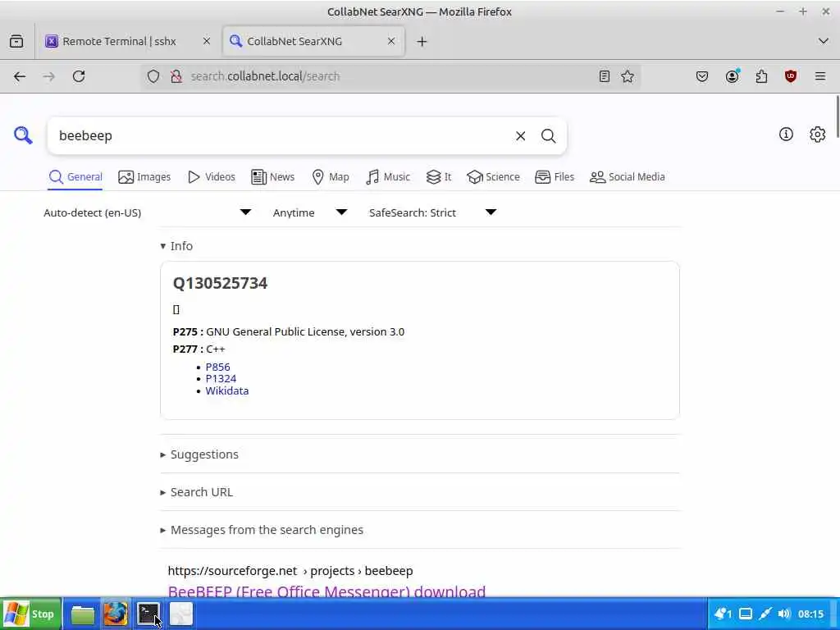Screen dimensions: 840x630
Task: Select the Images search category
Action: tap(144, 177)
